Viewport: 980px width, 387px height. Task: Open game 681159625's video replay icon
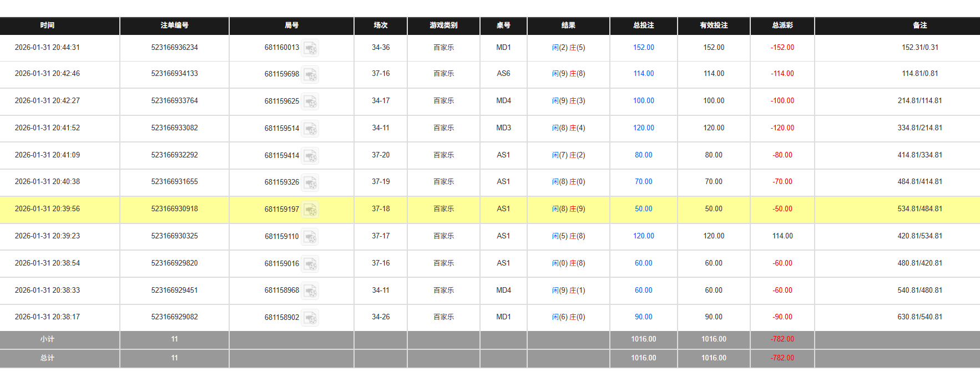point(311,101)
